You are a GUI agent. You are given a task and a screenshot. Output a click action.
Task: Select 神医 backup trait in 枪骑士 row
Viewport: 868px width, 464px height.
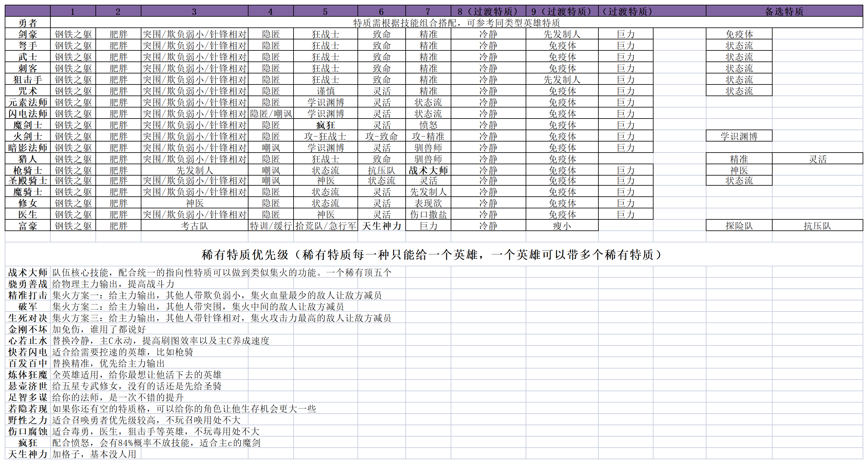tap(739, 170)
